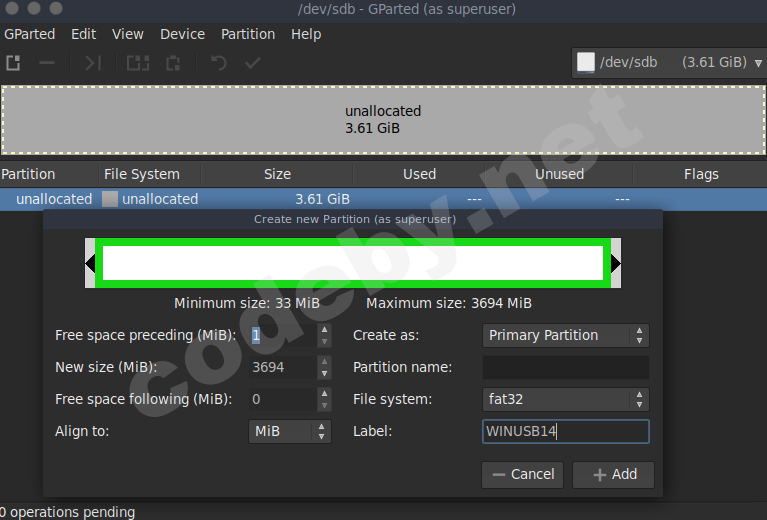Click the Resize/Move toolbar icon
767x520 pixels.
coord(92,63)
